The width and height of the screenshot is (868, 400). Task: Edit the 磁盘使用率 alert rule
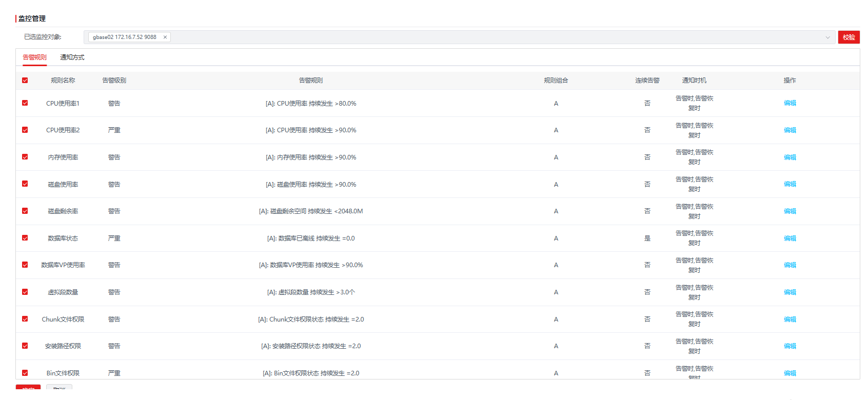pos(790,184)
